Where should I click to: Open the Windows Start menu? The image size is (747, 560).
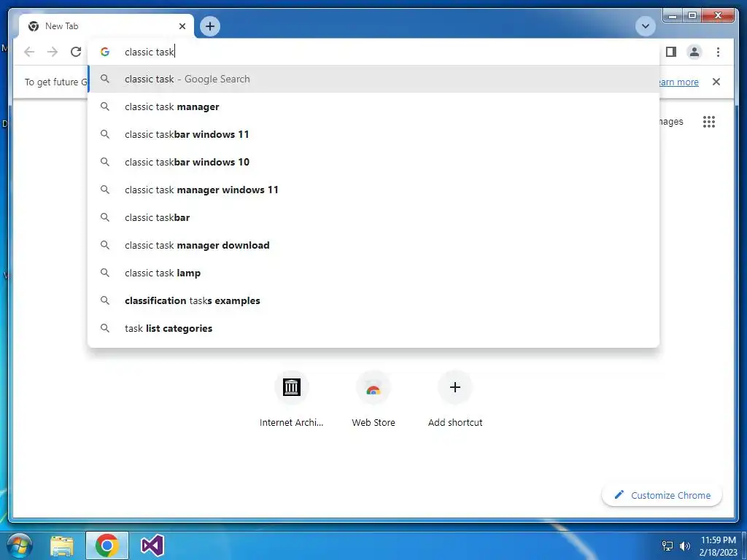(20, 545)
